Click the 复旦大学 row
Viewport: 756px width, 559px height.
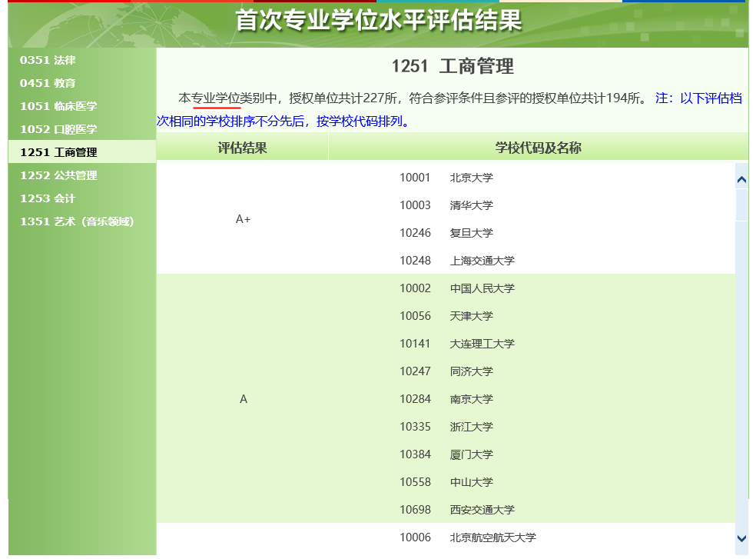pyautogui.click(x=532, y=233)
